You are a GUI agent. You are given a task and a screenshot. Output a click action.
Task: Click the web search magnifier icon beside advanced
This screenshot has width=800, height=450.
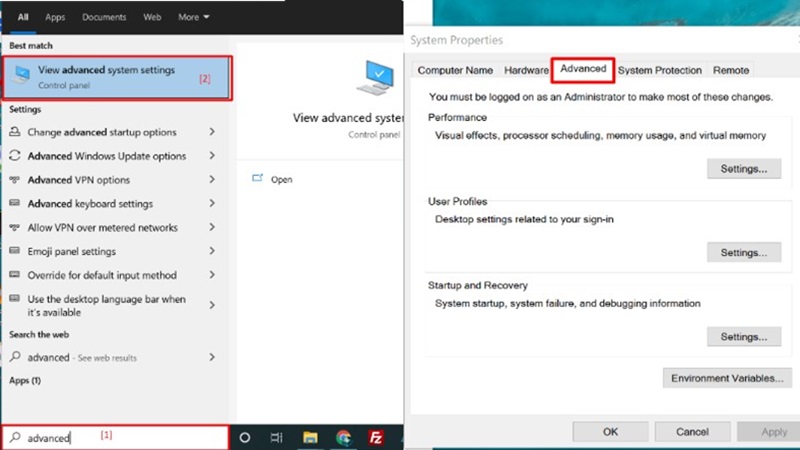(x=15, y=357)
